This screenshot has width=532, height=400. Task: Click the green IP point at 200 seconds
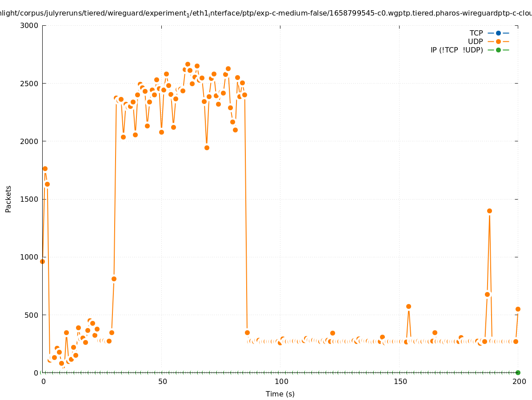click(x=518, y=372)
